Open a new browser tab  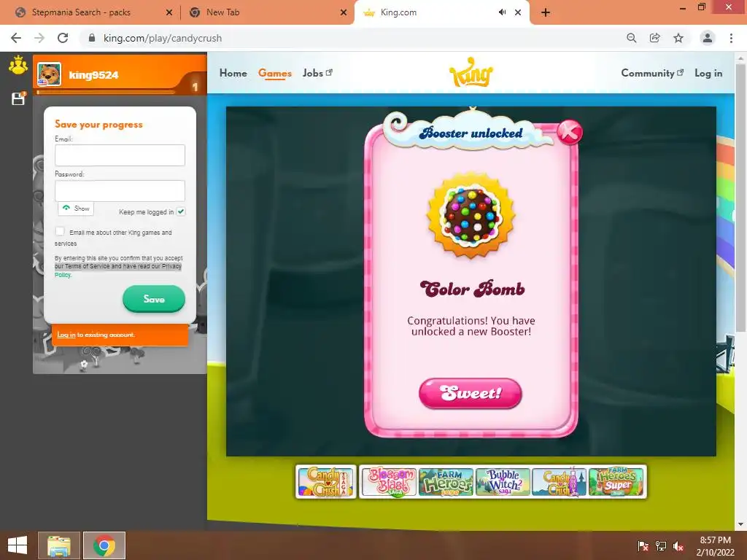pyautogui.click(x=546, y=12)
